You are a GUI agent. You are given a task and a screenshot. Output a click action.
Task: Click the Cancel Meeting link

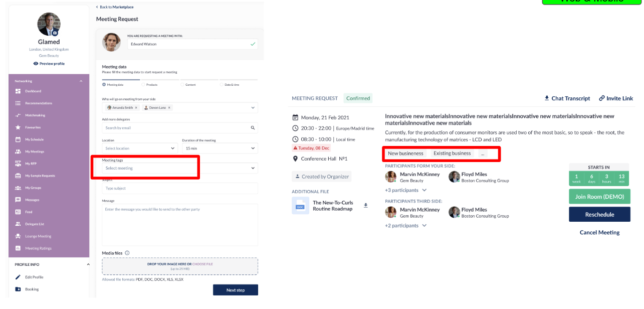coord(599,232)
